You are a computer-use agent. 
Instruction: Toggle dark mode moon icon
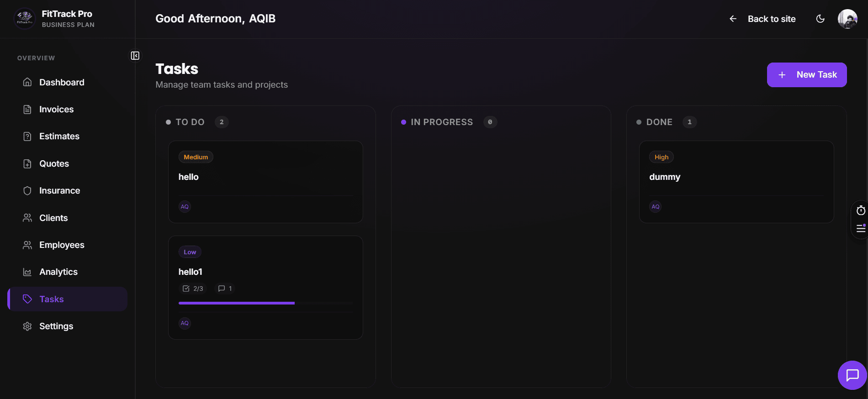point(820,19)
